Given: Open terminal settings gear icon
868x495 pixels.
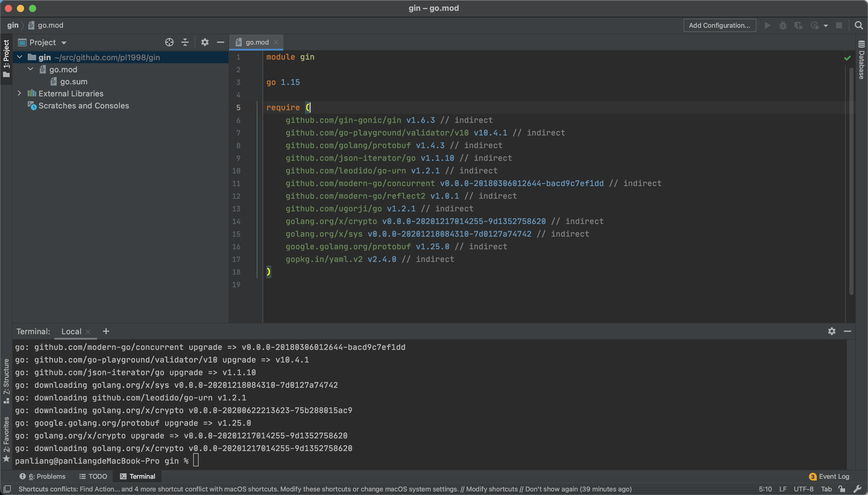Looking at the screenshot, I should tap(832, 331).
